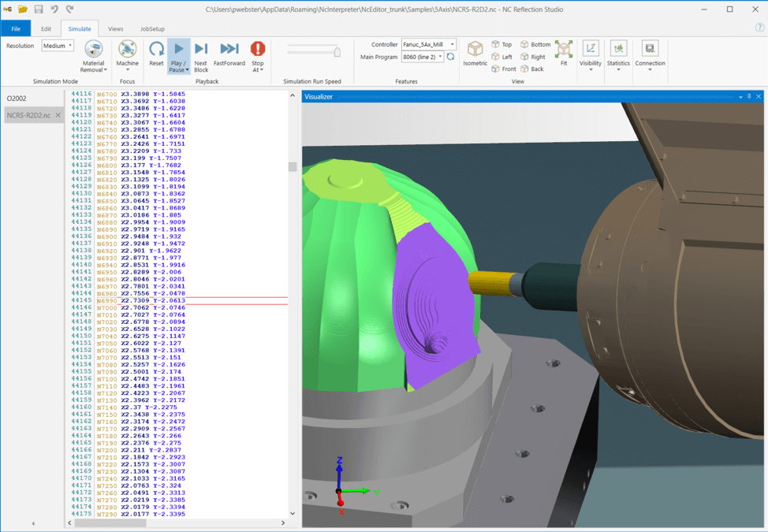Switch to Isometric view

[x=475, y=50]
